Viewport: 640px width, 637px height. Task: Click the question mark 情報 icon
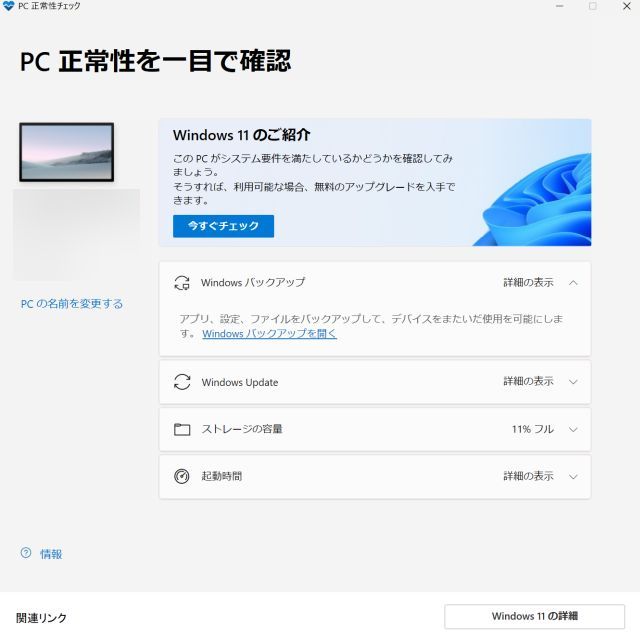[26, 553]
